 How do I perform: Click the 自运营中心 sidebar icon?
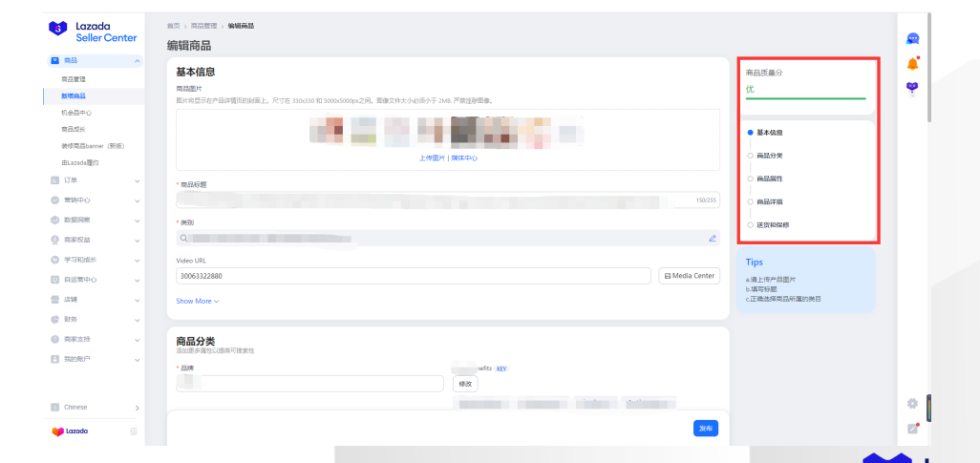55,280
